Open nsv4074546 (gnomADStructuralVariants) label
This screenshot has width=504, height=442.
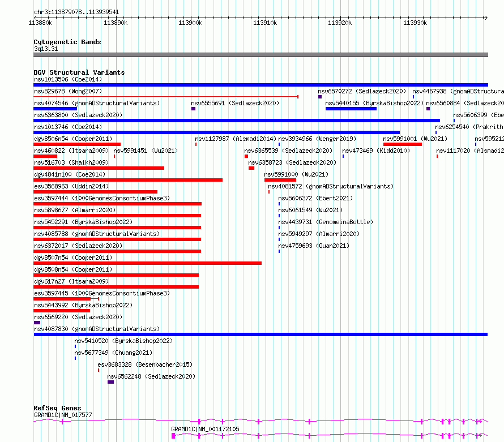click(97, 103)
